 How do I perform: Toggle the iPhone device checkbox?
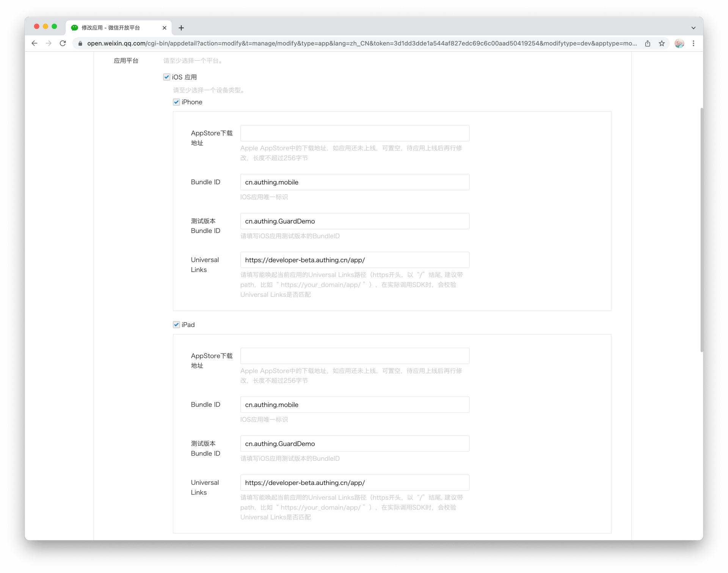(x=176, y=102)
